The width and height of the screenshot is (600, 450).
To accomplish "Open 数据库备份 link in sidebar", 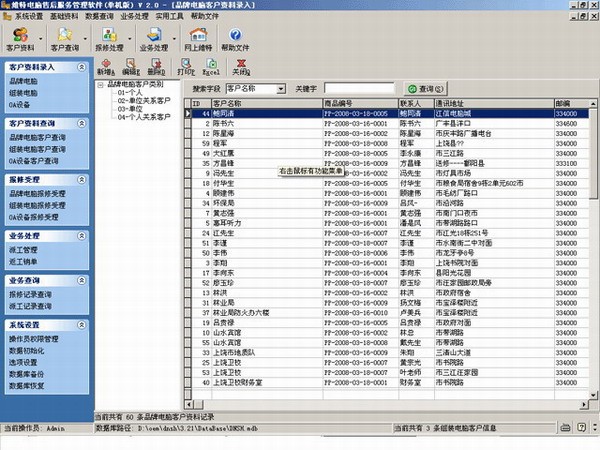I will click(x=26, y=372).
